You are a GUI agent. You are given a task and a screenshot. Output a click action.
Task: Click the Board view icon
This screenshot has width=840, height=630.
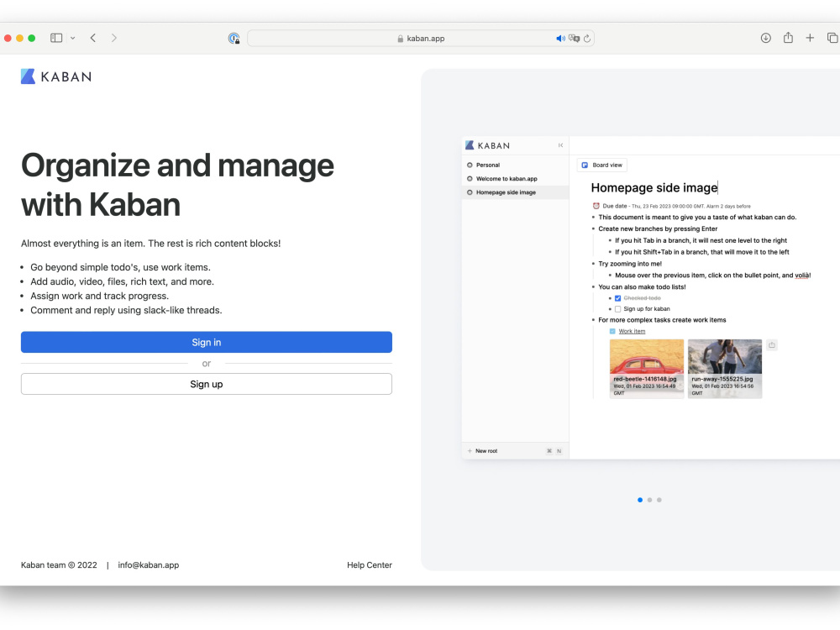tap(585, 165)
